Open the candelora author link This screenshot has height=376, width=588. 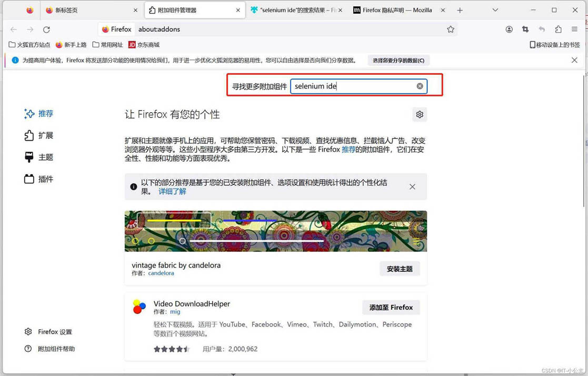pos(161,273)
